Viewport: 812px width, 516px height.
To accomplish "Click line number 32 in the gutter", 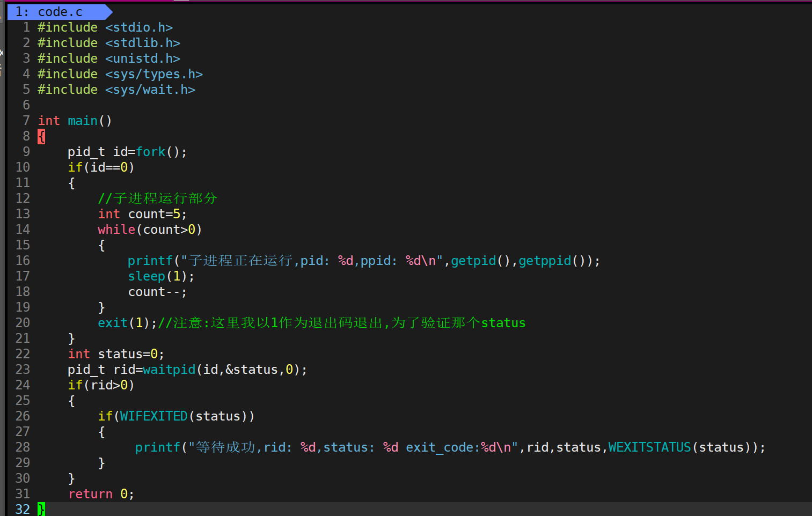I will (x=23, y=509).
